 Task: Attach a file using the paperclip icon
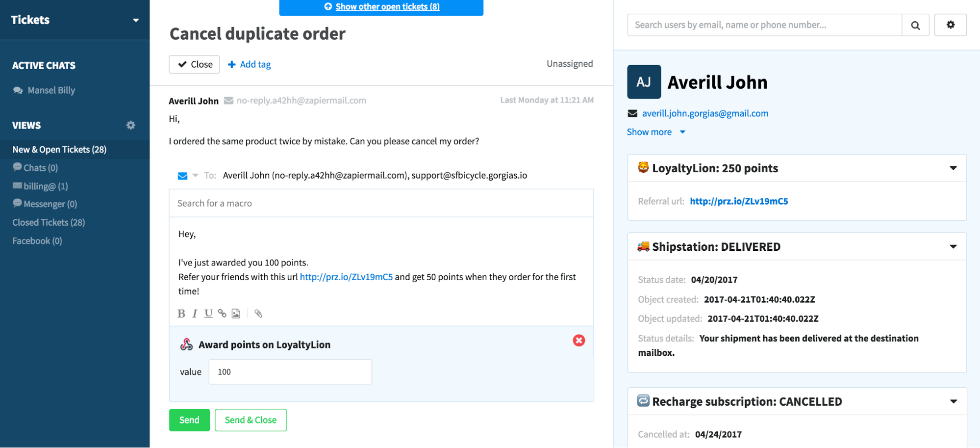(x=258, y=314)
